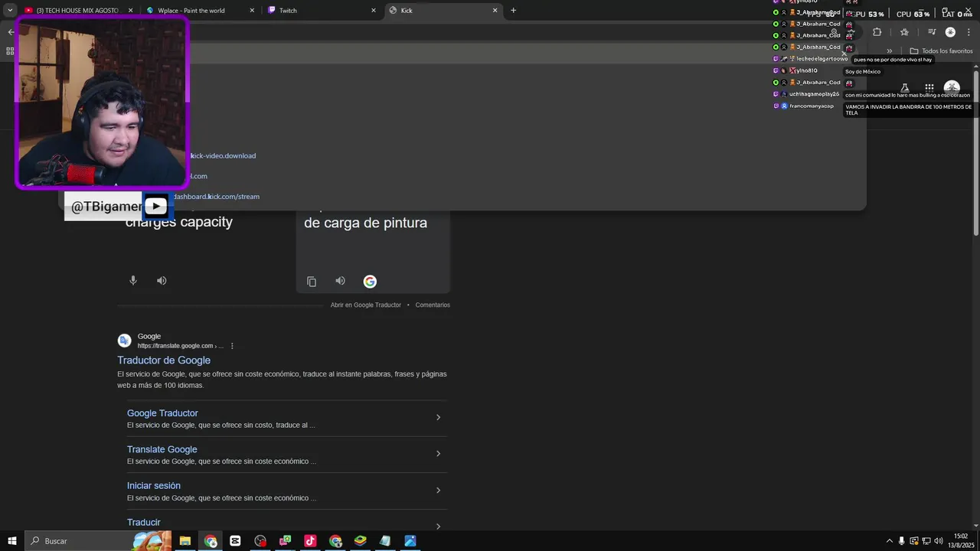Open the result options three-dot menu
Viewport: 980px width, 551px height.
pyautogui.click(x=232, y=346)
